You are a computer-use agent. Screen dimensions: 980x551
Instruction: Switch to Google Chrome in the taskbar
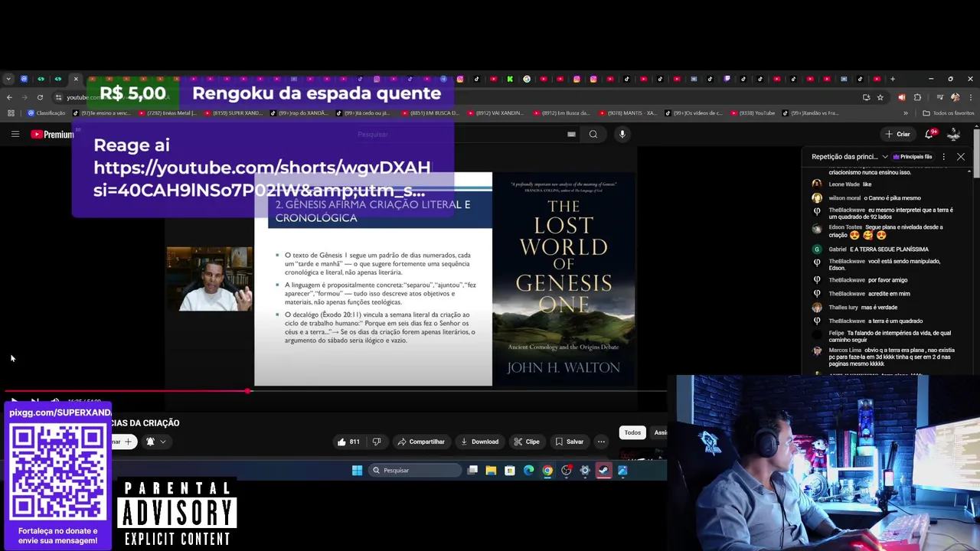547,471
